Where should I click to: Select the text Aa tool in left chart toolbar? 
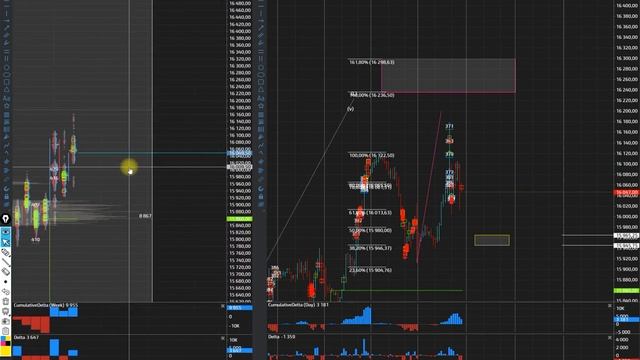coord(6,98)
